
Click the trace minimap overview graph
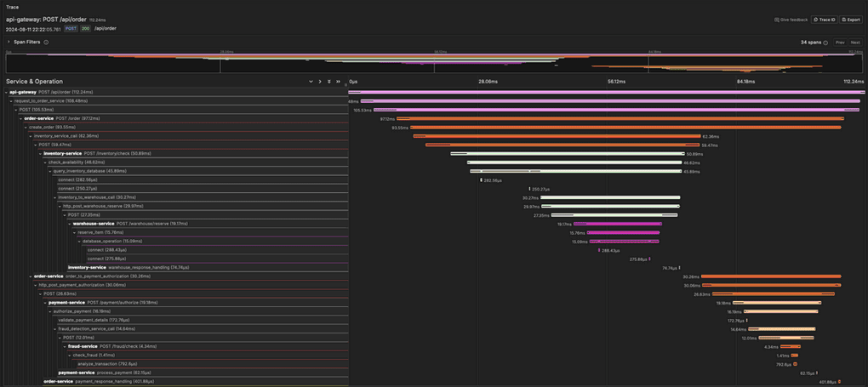pos(434,63)
